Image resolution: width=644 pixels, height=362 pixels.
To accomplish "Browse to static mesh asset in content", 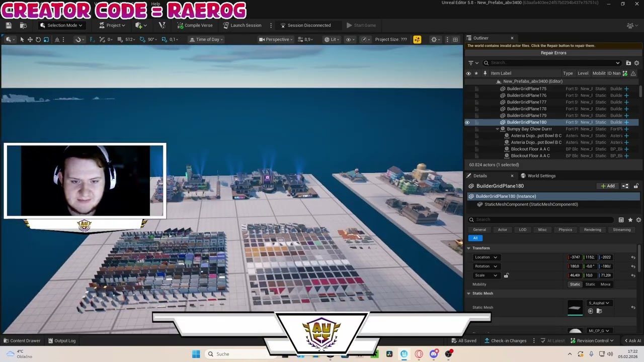I will [x=599, y=311].
